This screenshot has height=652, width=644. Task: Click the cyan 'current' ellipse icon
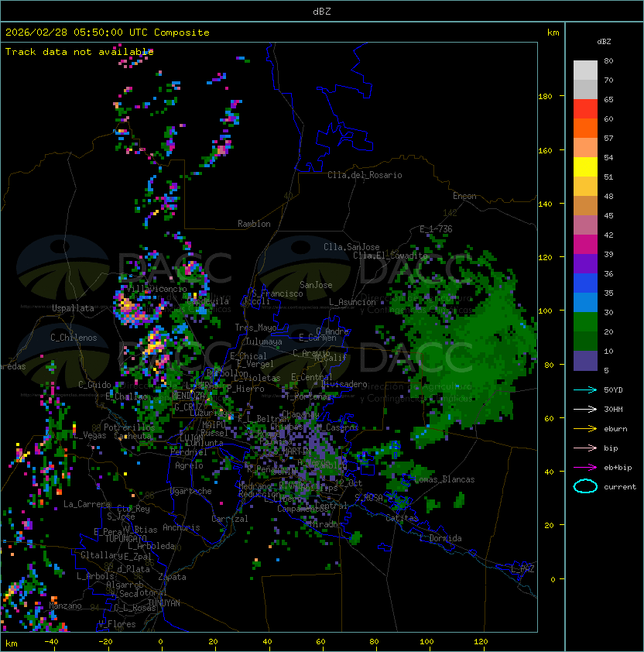tap(585, 486)
